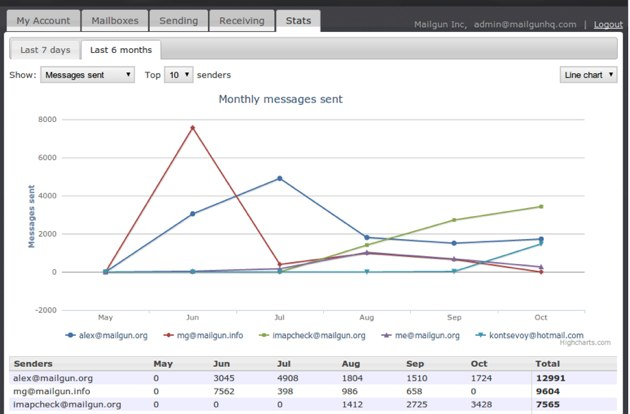
Task: Toggle kontsevoy@hotmail.com legend marker
Action: [481, 335]
